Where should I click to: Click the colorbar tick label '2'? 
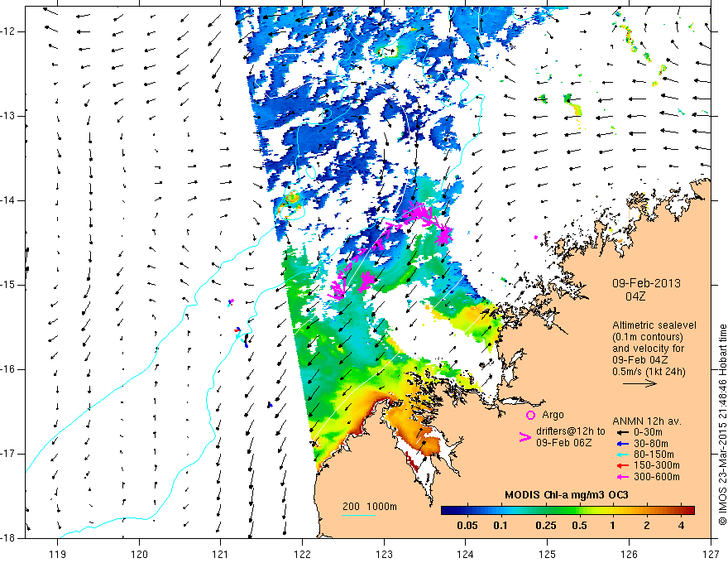[647, 526]
